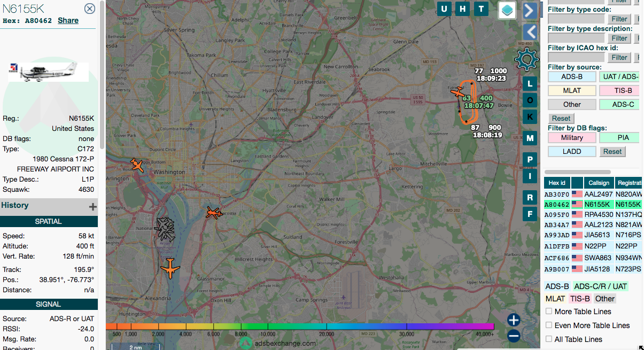Toggle the U map button
644x350 pixels.
tap(444, 9)
